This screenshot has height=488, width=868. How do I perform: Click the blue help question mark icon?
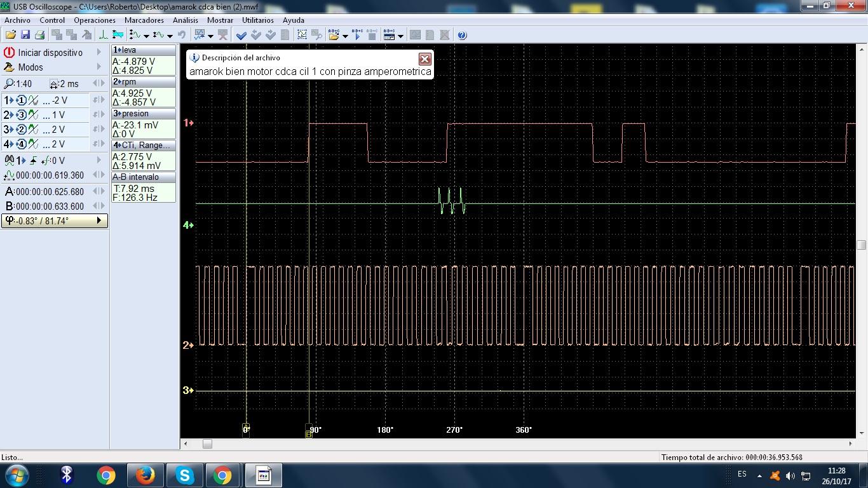click(462, 35)
